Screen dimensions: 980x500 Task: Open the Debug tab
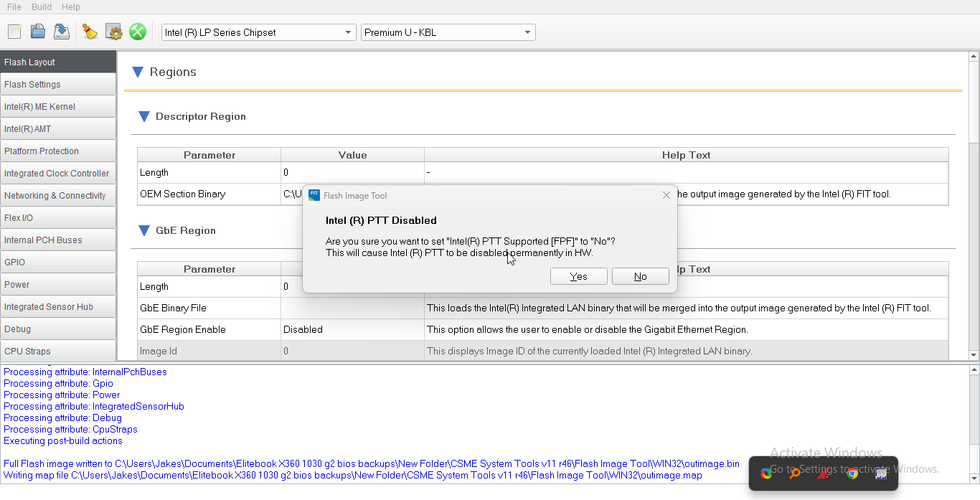(x=58, y=329)
